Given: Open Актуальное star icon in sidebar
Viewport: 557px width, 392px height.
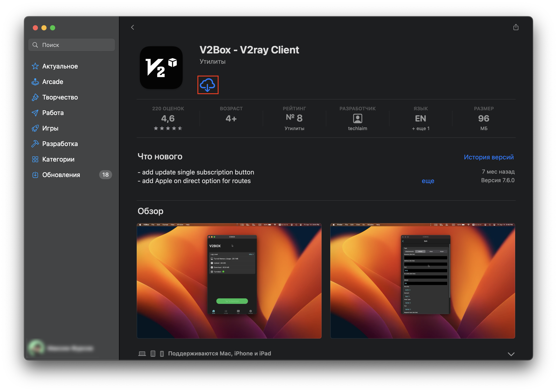Looking at the screenshot, I should [x=35, y=66].
